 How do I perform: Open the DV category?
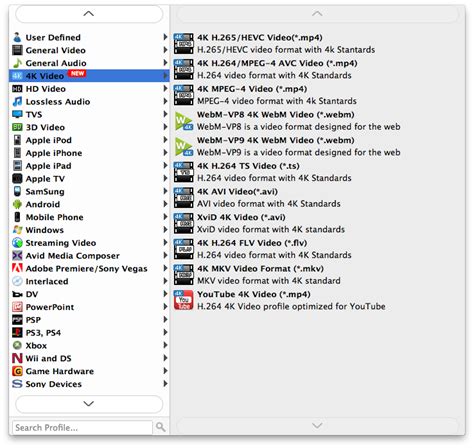pyautogui.click(x=89, y=294)
